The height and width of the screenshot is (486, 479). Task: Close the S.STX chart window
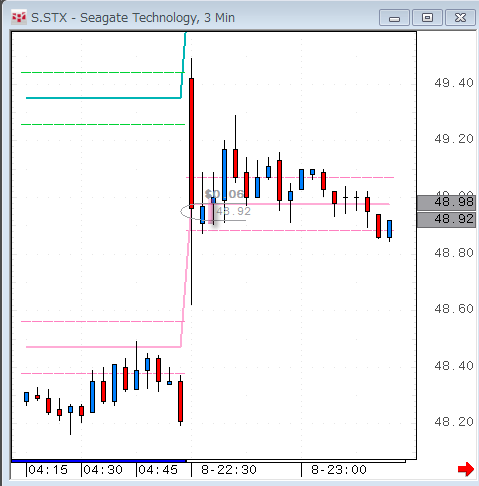pyautogui.click(x=460, y=18)
